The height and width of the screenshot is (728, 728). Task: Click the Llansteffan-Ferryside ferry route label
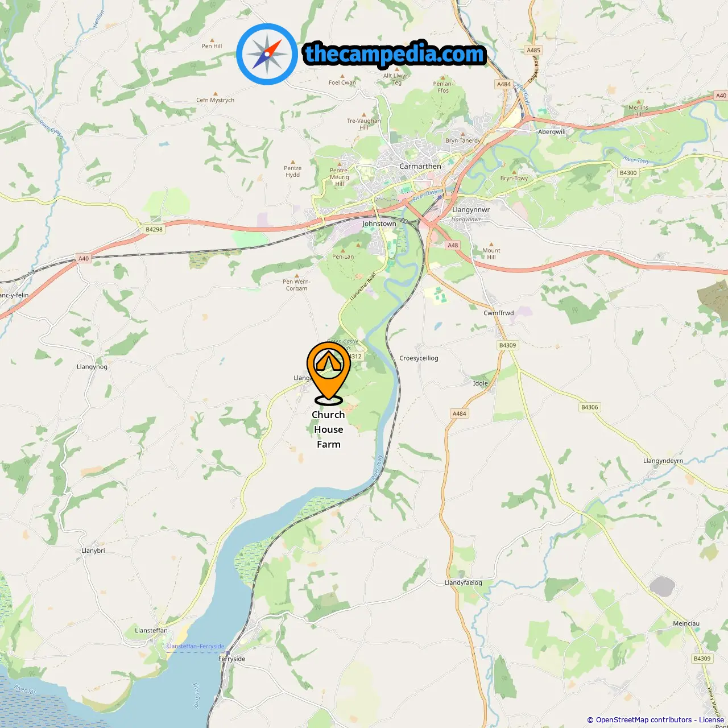196,646
